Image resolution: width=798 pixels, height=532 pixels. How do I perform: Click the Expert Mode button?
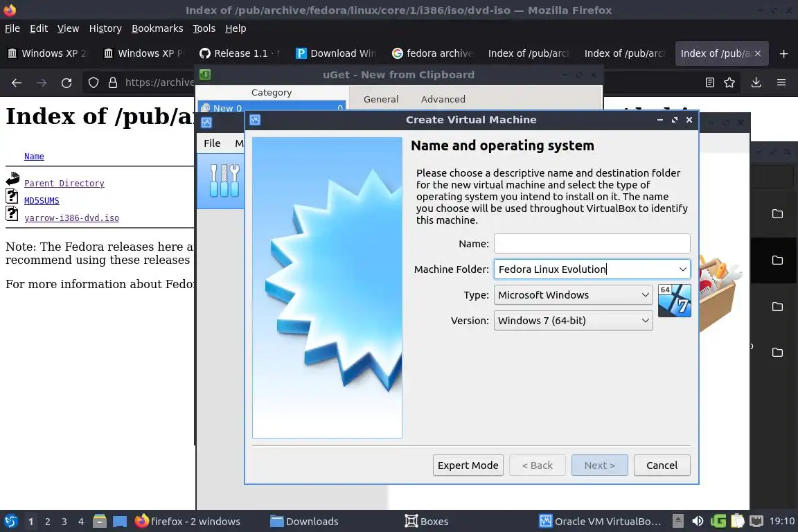tap(468, 465)
